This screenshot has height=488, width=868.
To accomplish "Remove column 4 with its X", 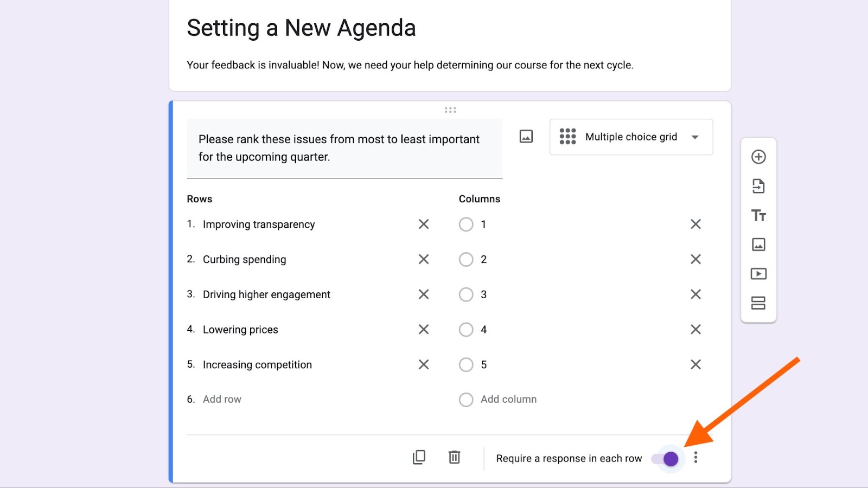I will click(x=695, y=329).
